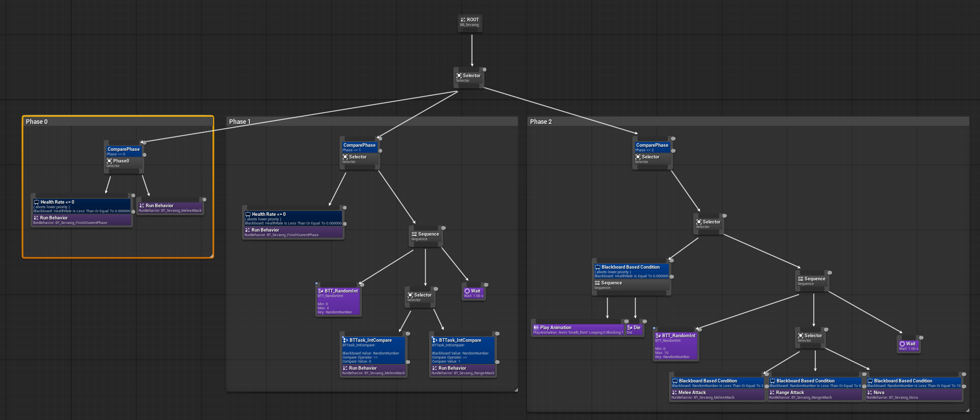Select the Health Rate <= 0 decorator in Phase 1
980x420 pixels.
[x=293, y=218]
